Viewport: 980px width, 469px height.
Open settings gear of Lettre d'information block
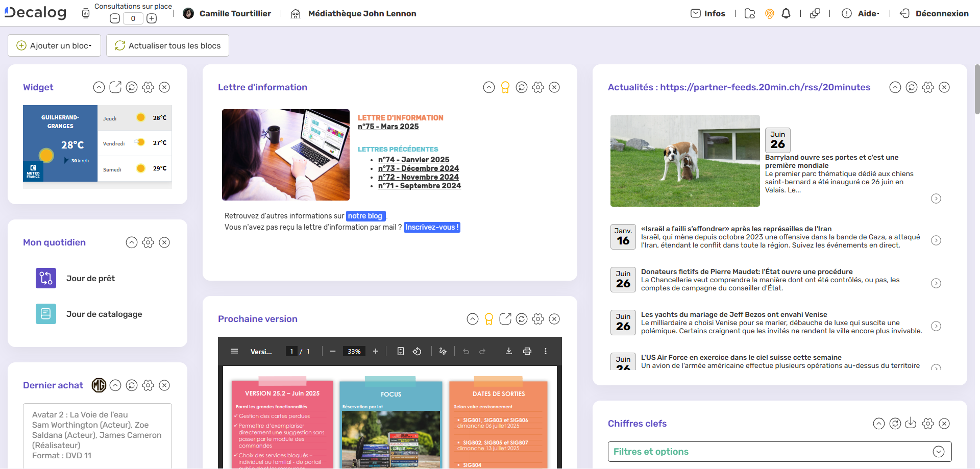coord(538,87)
